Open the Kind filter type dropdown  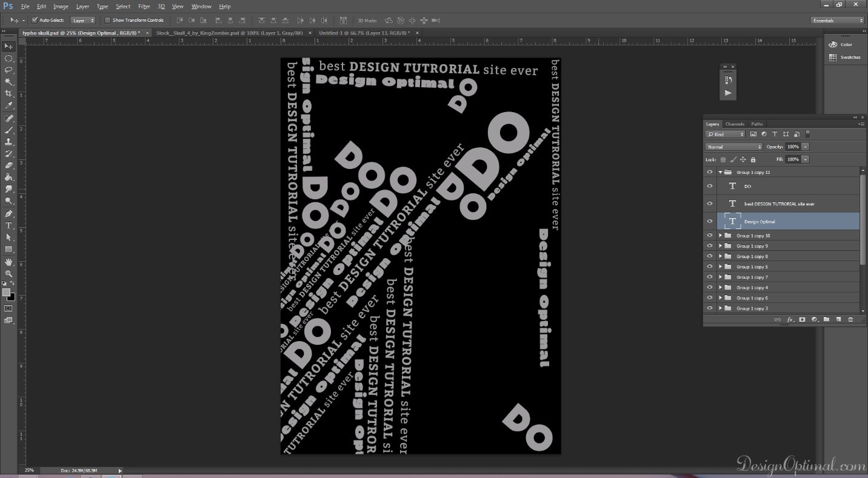[x=726, y=134]
